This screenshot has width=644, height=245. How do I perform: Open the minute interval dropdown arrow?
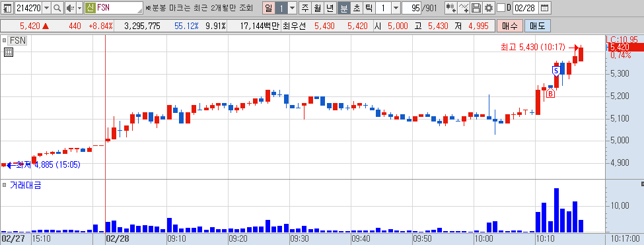[x=396, y=8]
